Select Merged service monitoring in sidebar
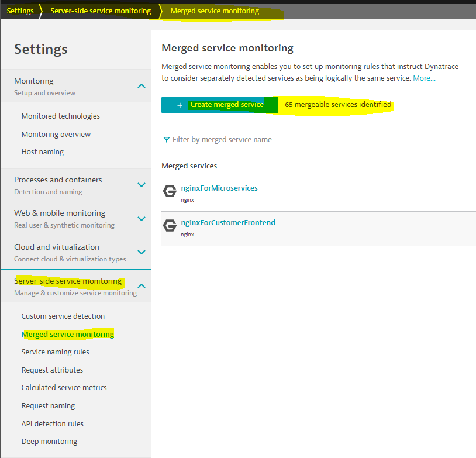The width and height of the screenshot is (476, 458). (68, 334)
